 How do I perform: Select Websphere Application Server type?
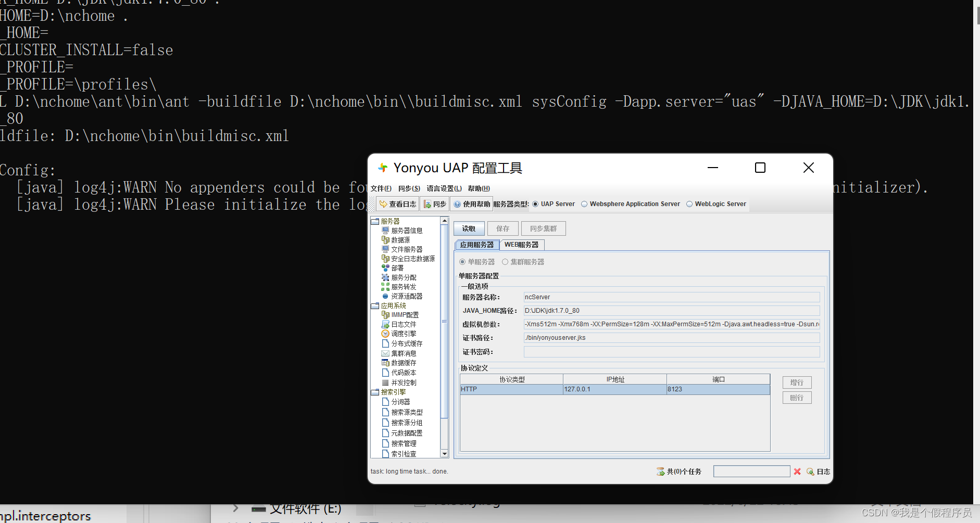pyautogui.click(x=630, y=204)
